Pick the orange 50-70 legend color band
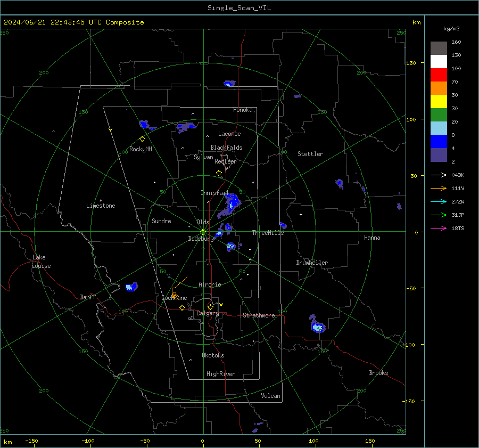 pyautogui.click(x=439, y=88)
